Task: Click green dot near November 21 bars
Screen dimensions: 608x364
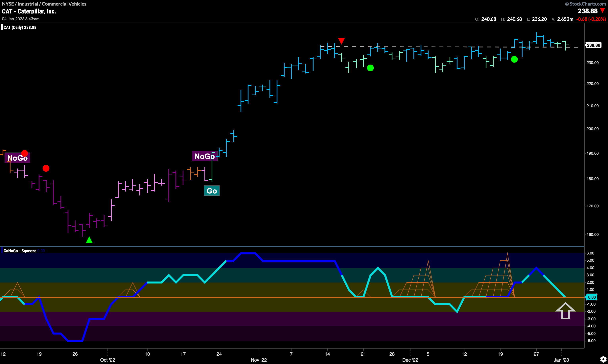Action: point(370,68)
